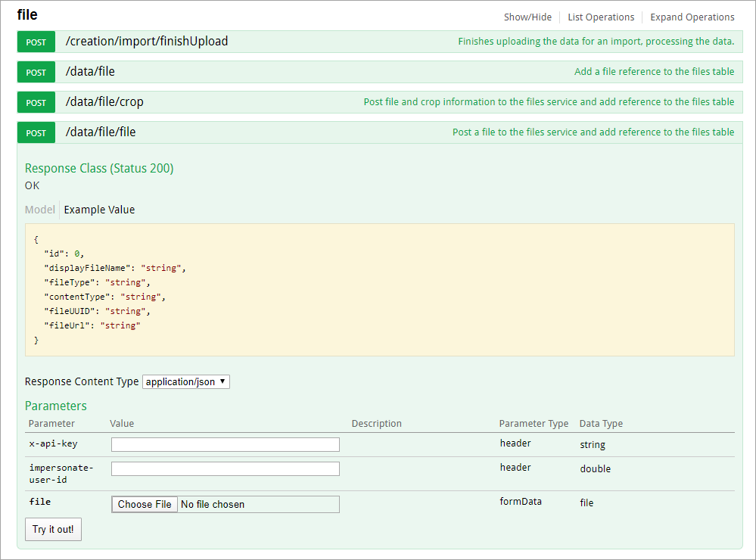The width and height of the screenshot is (756, 560).
Task: Open the Response Content Type dropdown
Action: click(186, 382)
